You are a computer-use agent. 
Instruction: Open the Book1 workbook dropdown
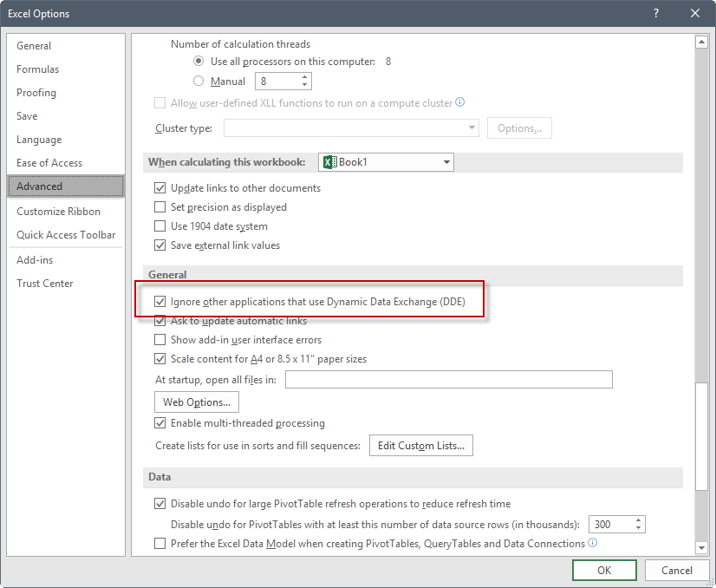click(386, 162)
